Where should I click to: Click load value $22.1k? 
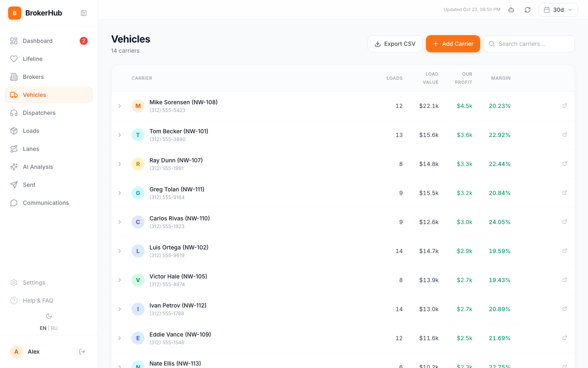coord(429,106)
